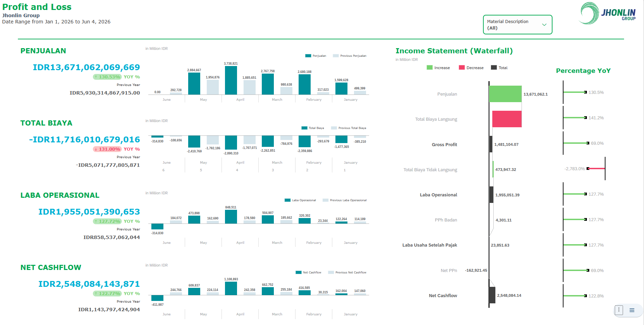
Task: Click the April Total Biaya bar labeled -2,890,310
Action: click(x=231, y=143)
